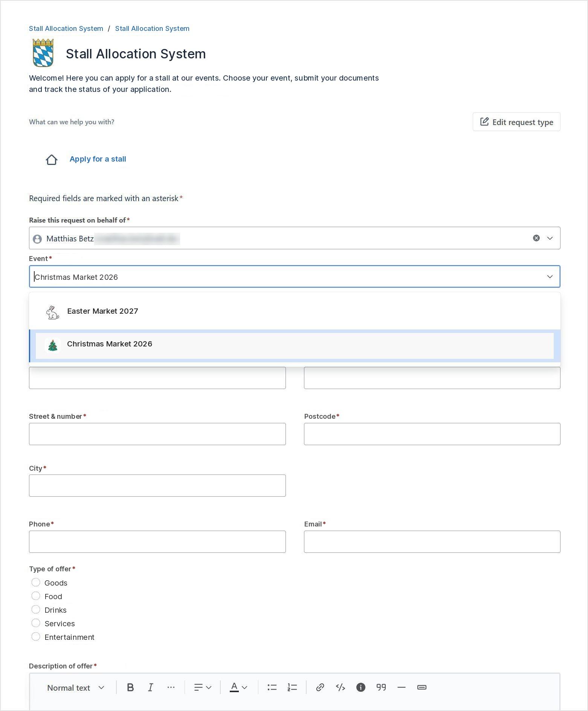Select the Services radio button
Viewport: 588px width, 711px height.
coord(36,623)
